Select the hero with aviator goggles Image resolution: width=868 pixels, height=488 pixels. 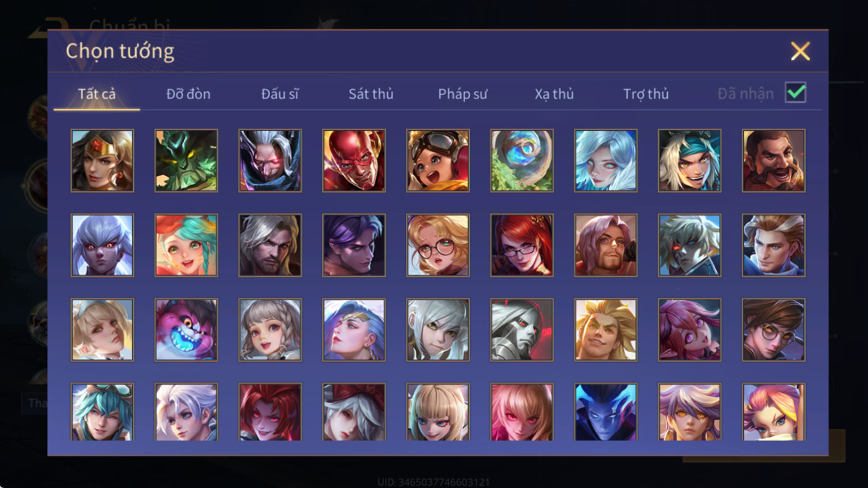pos(438,161)
